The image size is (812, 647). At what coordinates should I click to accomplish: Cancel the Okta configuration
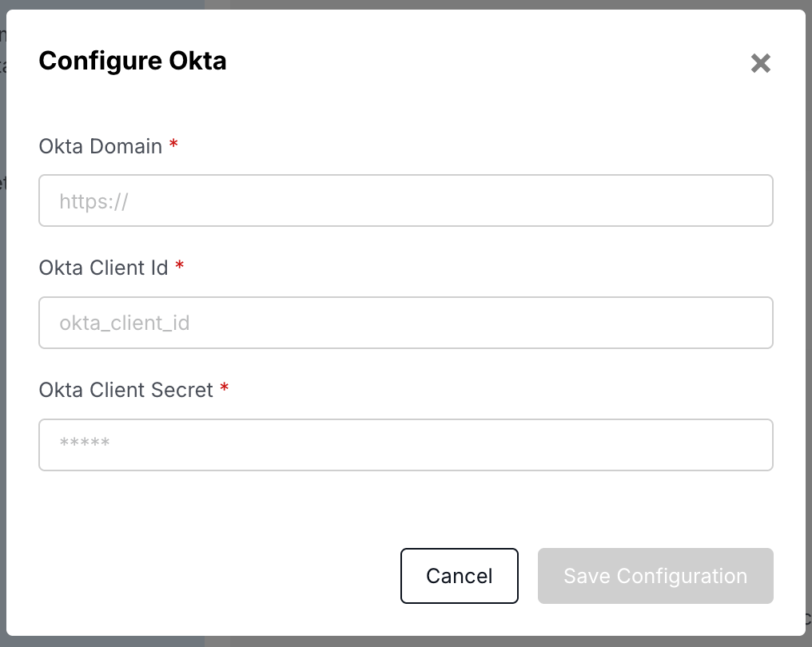tap(459, 576)
